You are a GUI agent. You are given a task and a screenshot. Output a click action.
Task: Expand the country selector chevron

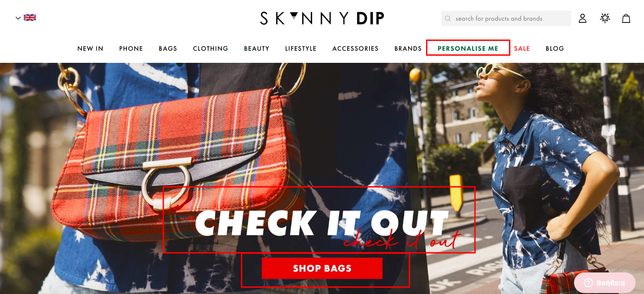[18, 18]
